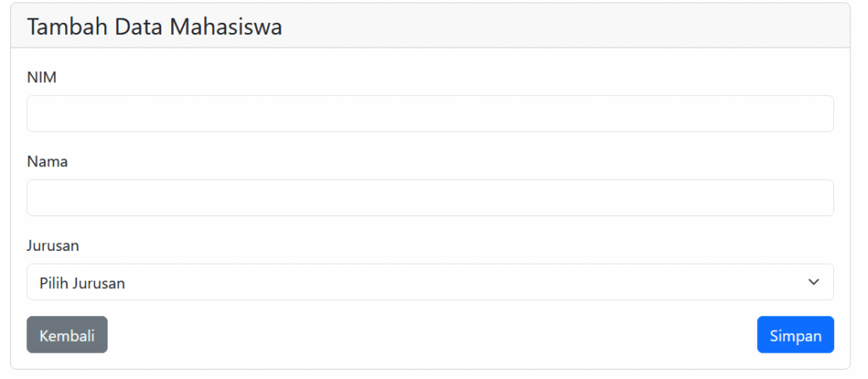Select the Pilih Jurusan placeholder text

(x=82, y=283)
